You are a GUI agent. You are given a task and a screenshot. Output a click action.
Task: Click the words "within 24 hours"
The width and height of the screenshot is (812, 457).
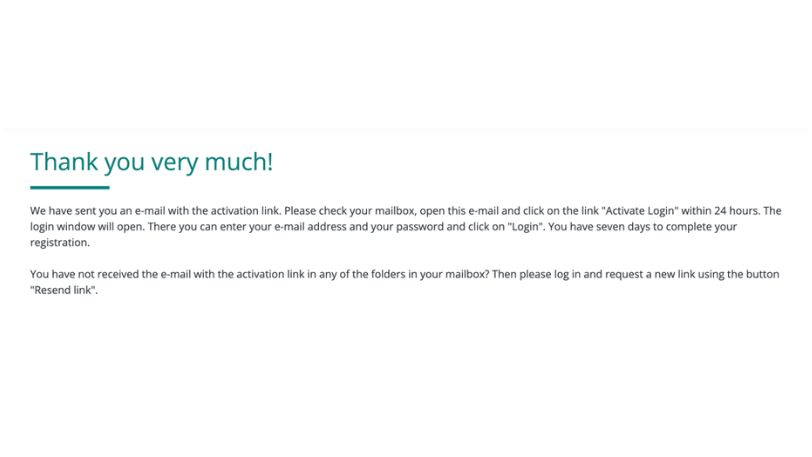pos(720,211)
